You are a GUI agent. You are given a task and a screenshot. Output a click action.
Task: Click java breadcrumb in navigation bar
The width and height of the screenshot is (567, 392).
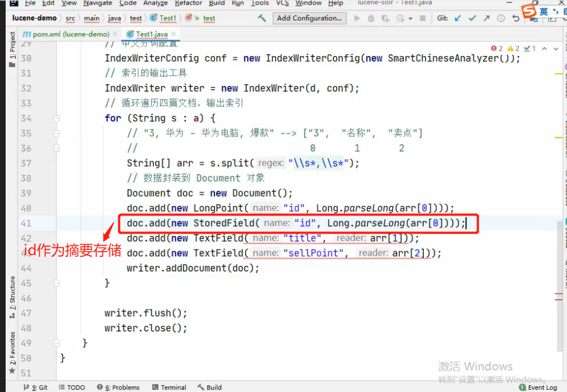114,18
